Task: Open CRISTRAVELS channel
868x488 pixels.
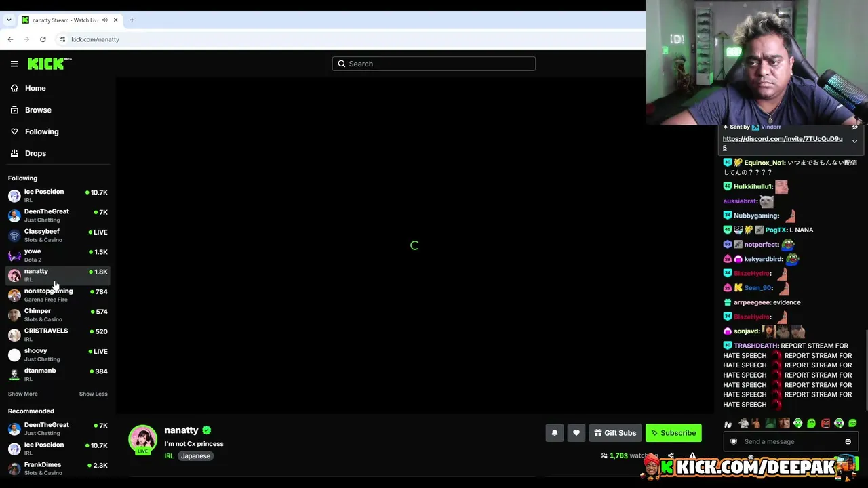Action: point(58,335)
